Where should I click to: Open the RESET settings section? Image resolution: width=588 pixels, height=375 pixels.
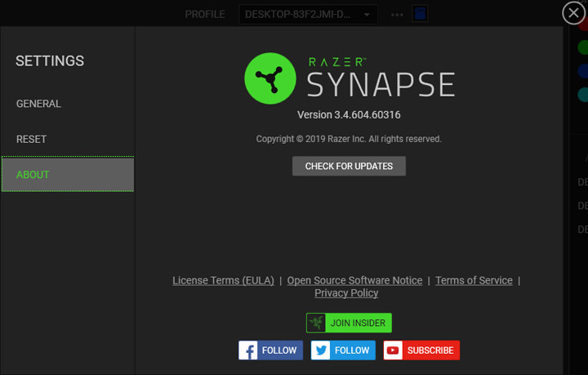tap(32, 139)
